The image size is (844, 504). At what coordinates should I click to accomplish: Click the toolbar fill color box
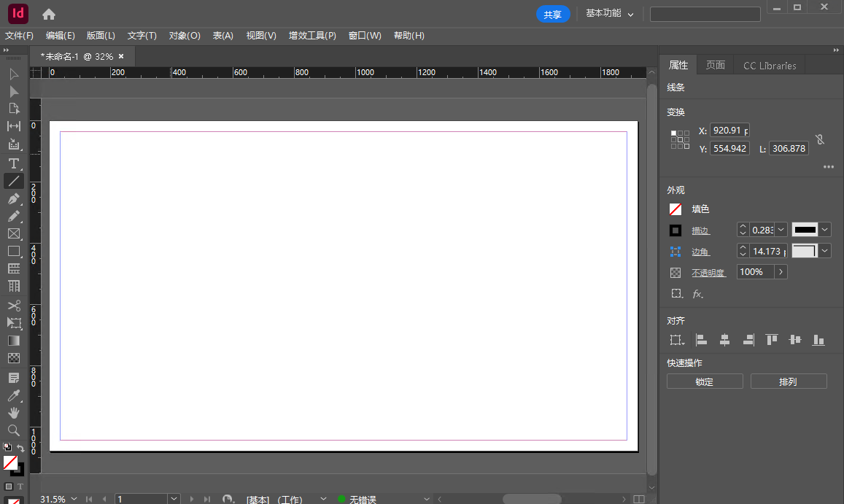10,462
